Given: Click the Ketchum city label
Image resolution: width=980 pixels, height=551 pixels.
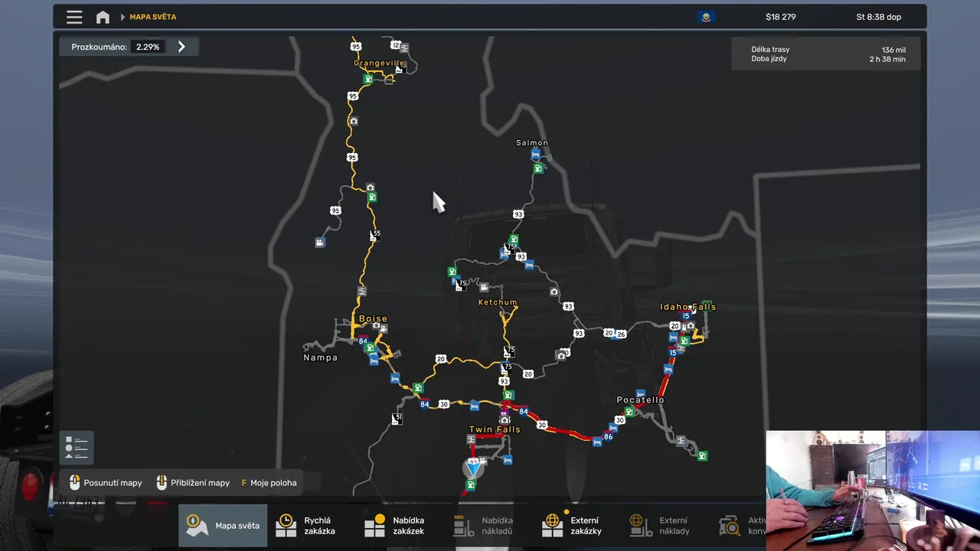Looking at the screenshot, I should [498, 302].
